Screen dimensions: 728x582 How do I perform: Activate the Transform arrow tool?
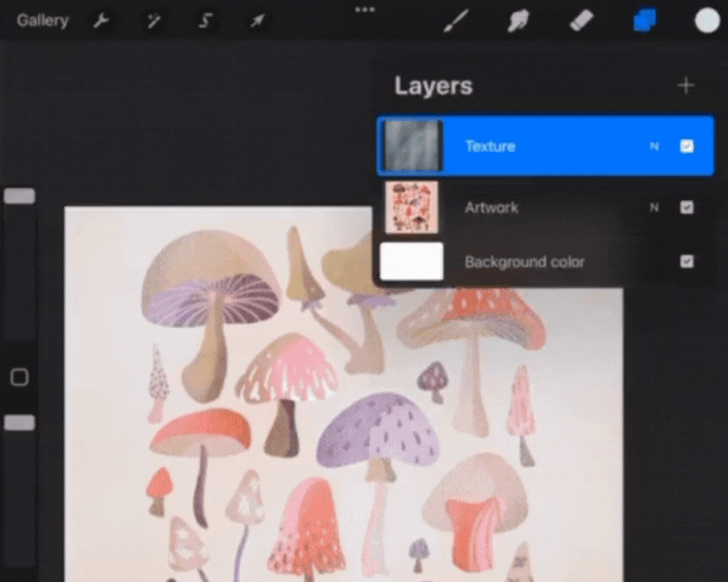tap(258, 20)
